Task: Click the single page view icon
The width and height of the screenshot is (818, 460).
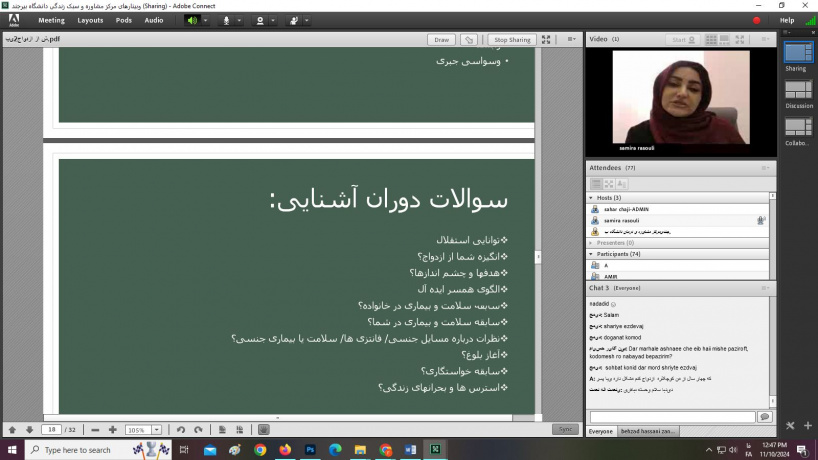Action: coord(222,430)
